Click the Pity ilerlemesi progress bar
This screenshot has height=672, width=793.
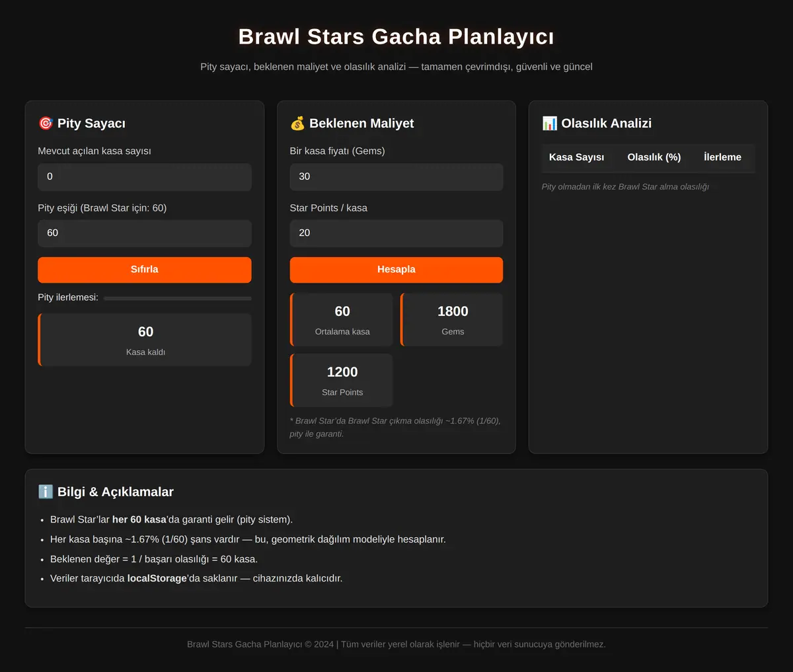178,299
